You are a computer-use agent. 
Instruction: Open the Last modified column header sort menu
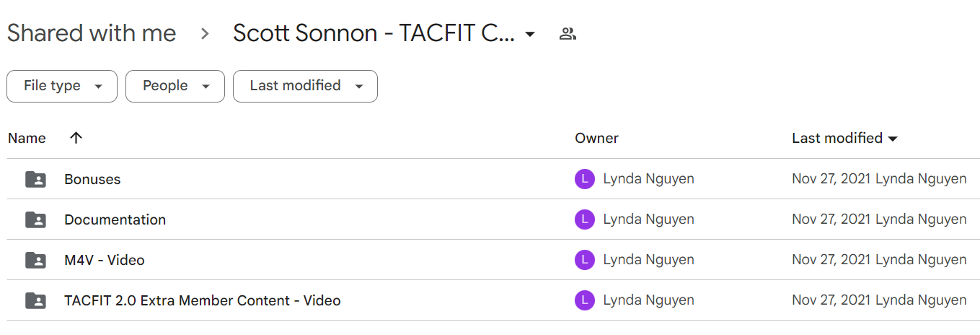tap(844, 138)
